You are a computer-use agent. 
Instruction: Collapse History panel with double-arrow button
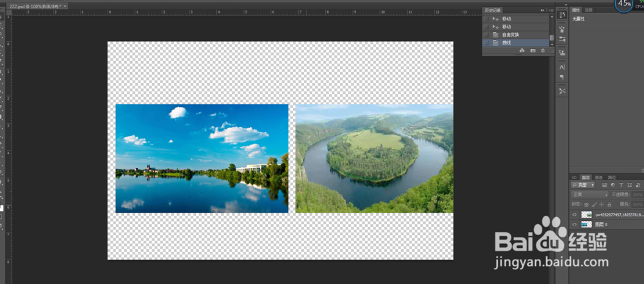pyautogui.click(x=542, y=10)
